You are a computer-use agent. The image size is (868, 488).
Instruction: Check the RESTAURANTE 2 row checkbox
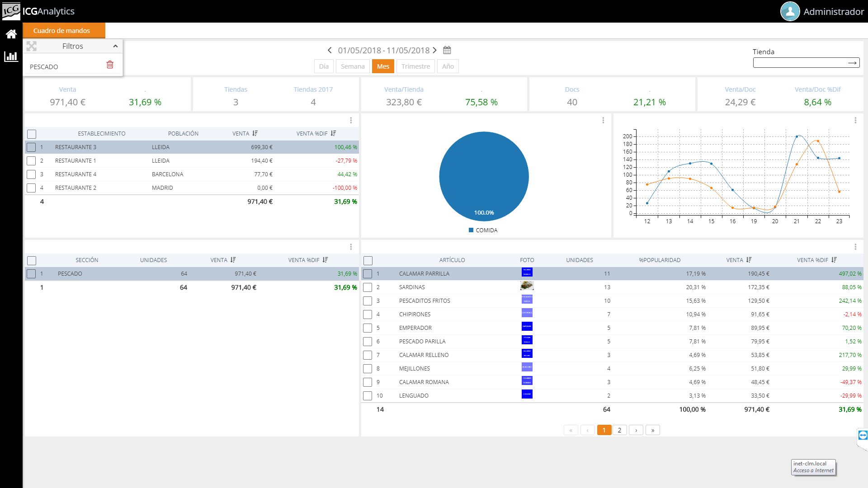pos(31,188)
